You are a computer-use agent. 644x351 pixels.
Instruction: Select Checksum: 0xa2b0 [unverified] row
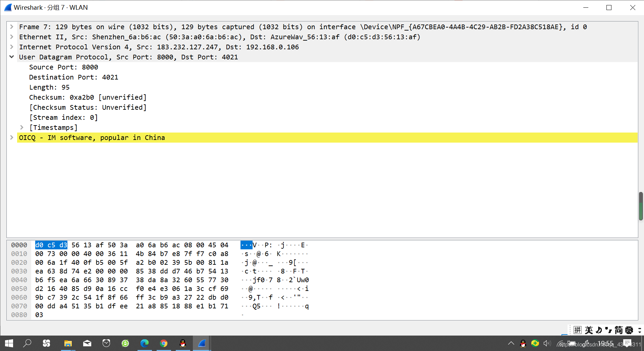click(88, 97)
